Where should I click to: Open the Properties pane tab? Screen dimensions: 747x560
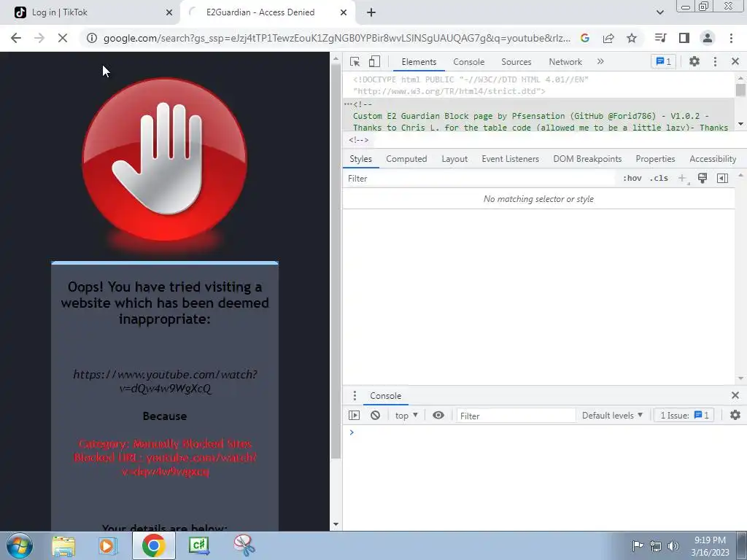[655, 159]
